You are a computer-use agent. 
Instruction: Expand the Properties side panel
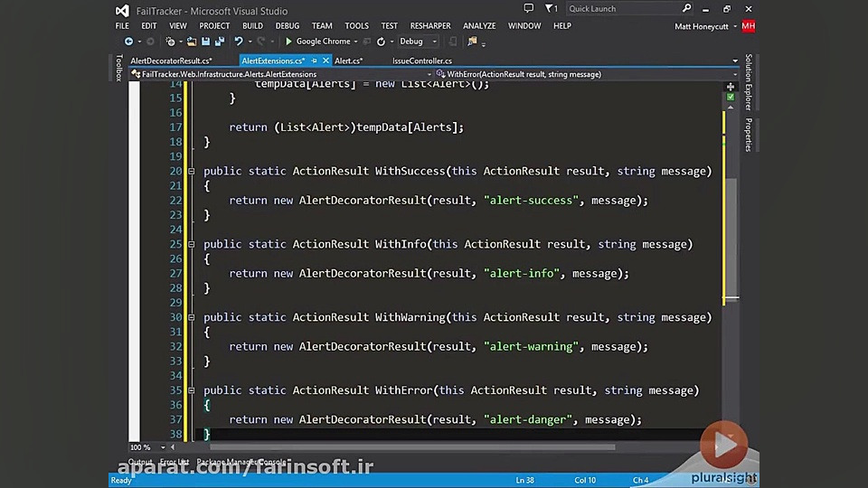[749, 135]
